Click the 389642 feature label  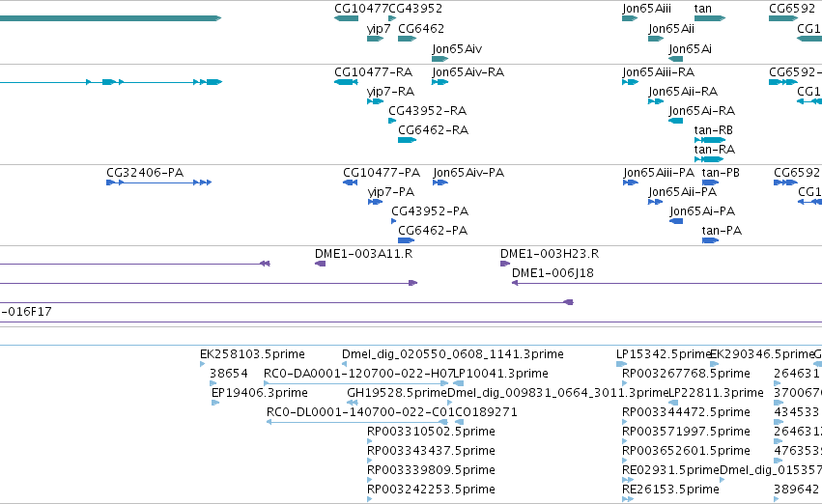pyautogui.click(x=796, y=490)
